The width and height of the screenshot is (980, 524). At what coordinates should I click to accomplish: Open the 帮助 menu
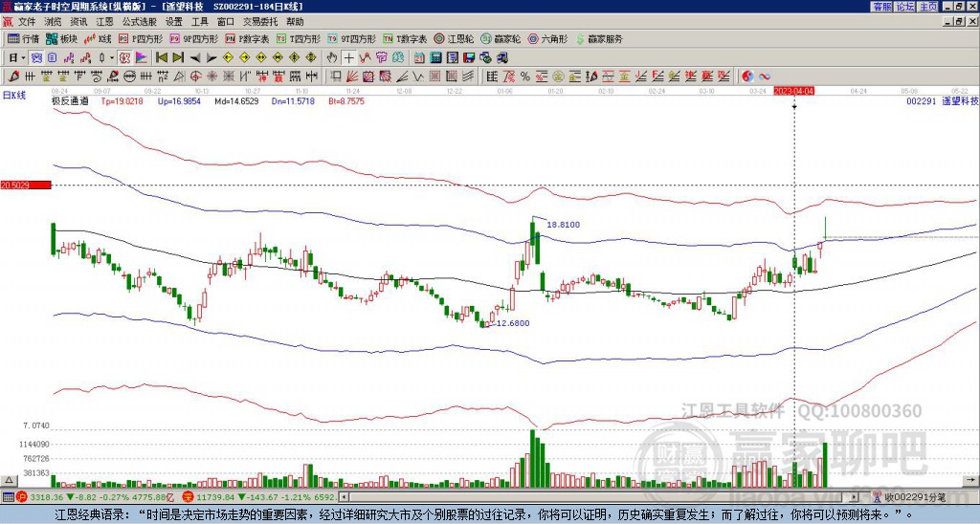coord(295,22)
